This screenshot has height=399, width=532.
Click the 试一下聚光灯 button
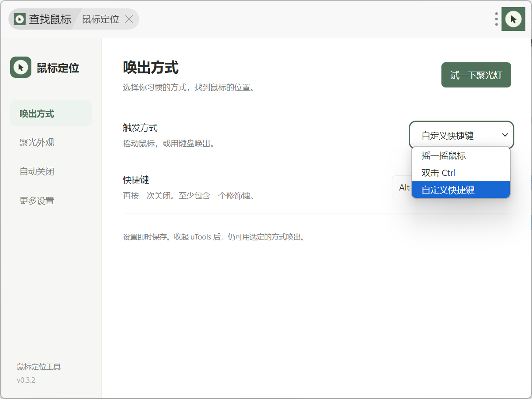[476, 75]
